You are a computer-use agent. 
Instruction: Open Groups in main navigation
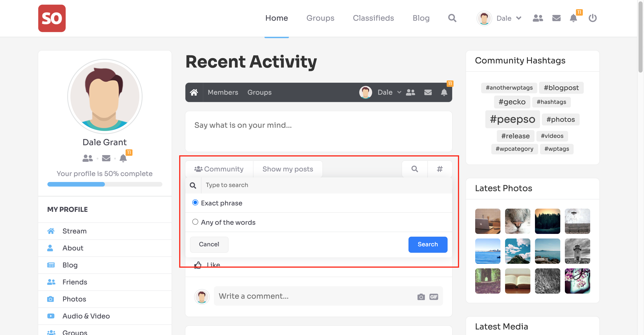pos(320,18)
